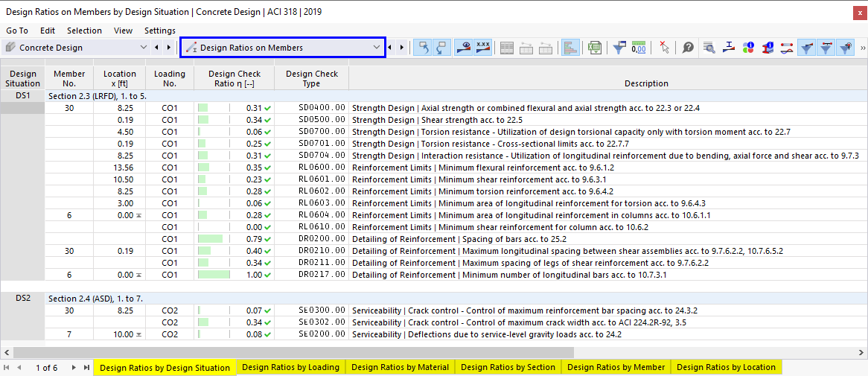
Task: Close the Design Ratios window
Action: (x=858, y=12)
